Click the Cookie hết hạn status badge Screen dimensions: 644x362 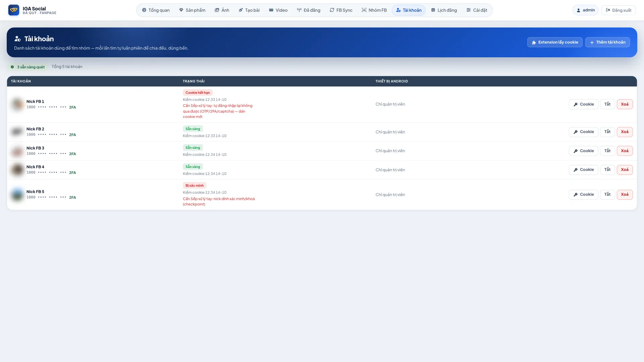tap(198, 93)
